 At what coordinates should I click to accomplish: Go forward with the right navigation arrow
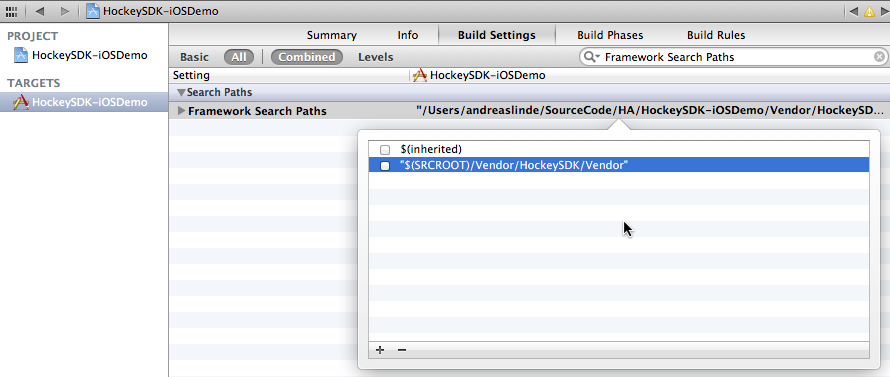65,11
